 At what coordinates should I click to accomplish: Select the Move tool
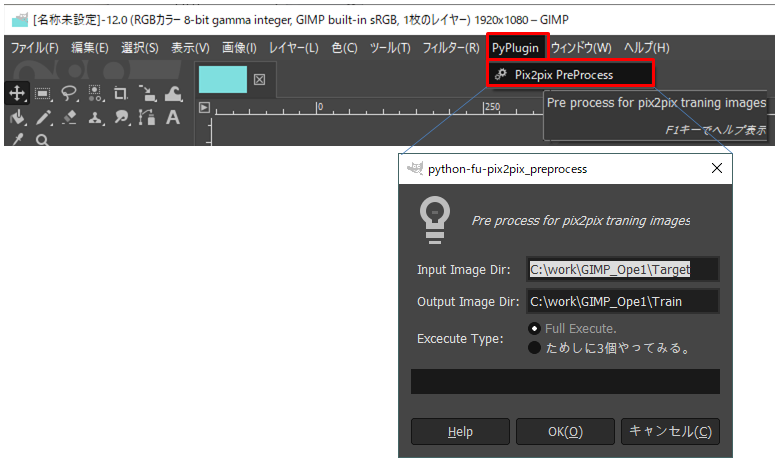tap(17, 93)
